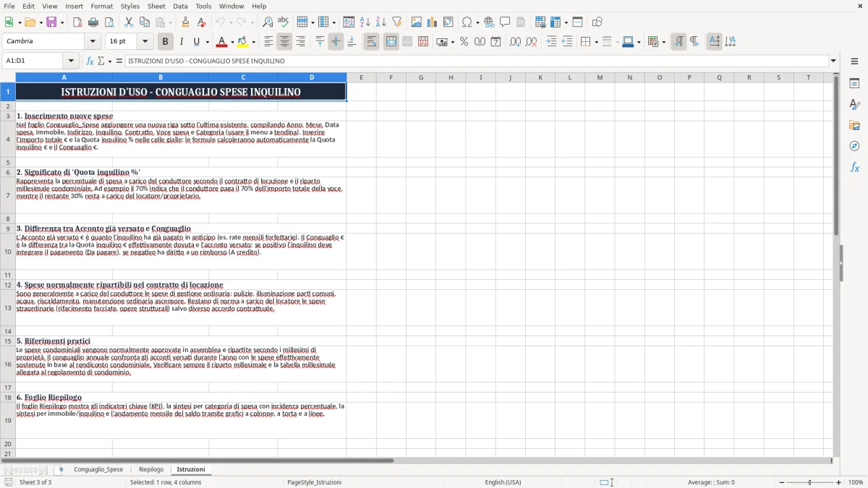Toggle Wrap Text
The height and width of the screenshot is (488, 868).
pyautogui.click(x=371, y=42)
